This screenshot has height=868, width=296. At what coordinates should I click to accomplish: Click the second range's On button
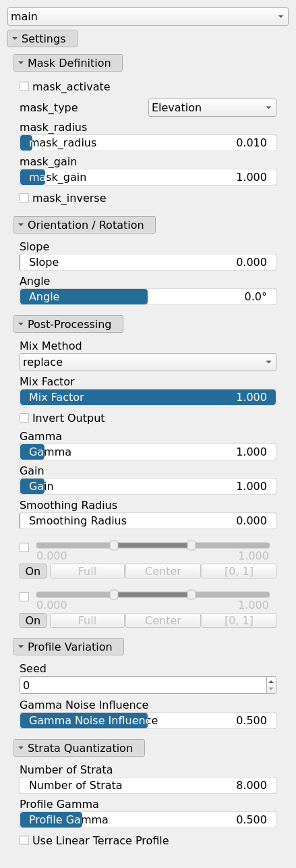[x=33, y=620]
